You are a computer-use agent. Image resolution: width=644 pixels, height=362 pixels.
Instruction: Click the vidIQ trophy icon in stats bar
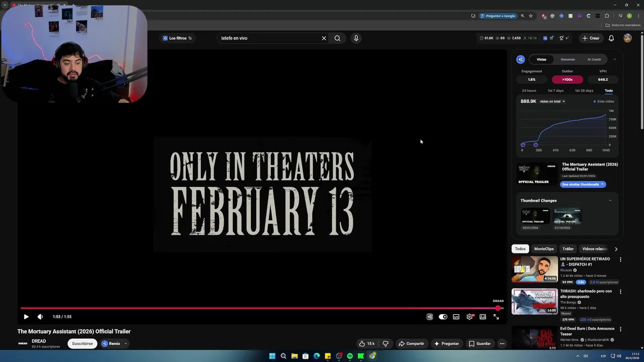560,38
